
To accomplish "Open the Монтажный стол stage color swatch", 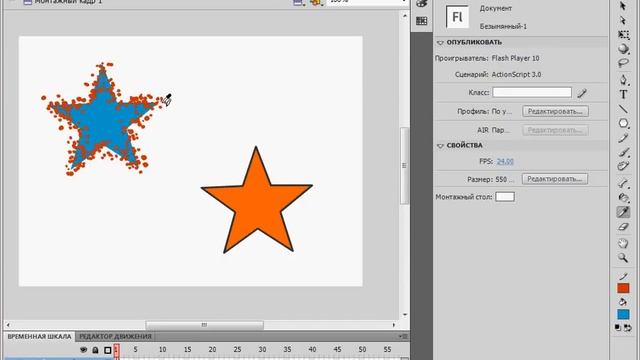I will tap(505, 197).
